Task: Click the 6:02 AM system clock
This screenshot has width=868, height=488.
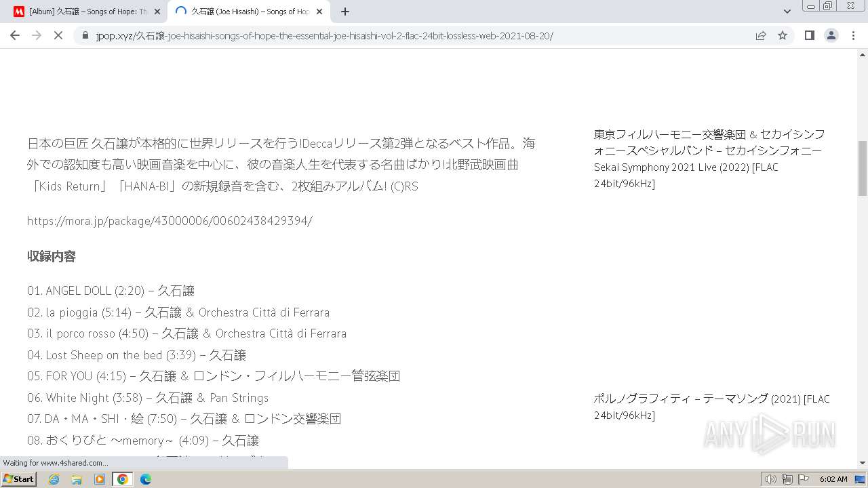Action: pos(833,479)
